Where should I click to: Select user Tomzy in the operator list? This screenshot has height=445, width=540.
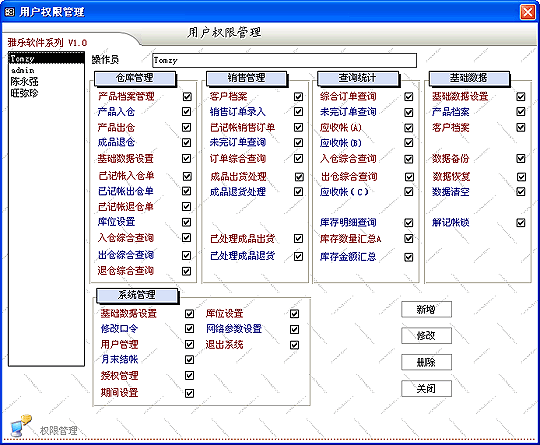(46, 59)
